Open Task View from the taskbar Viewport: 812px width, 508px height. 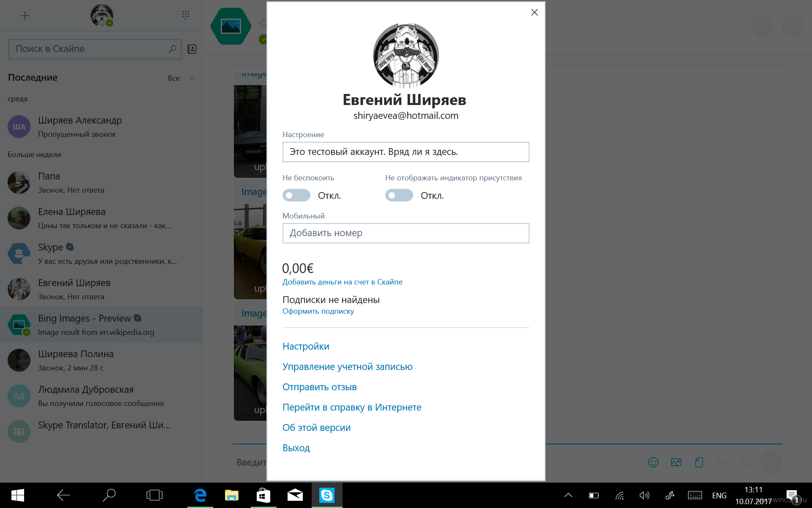[x=154, y=495]
